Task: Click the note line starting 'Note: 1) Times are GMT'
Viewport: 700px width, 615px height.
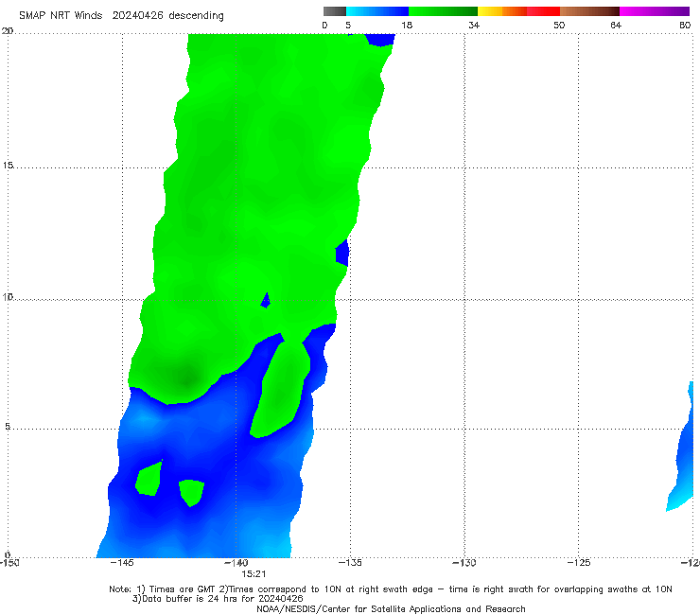Action: 391,589
